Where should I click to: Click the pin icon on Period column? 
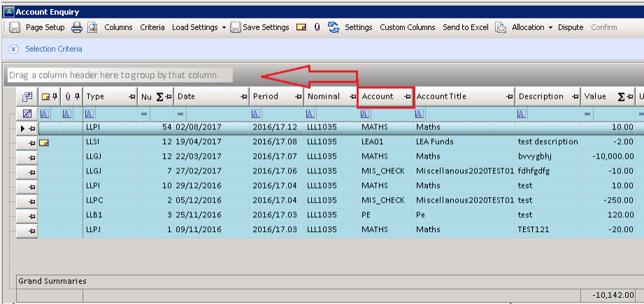(298, 97)
